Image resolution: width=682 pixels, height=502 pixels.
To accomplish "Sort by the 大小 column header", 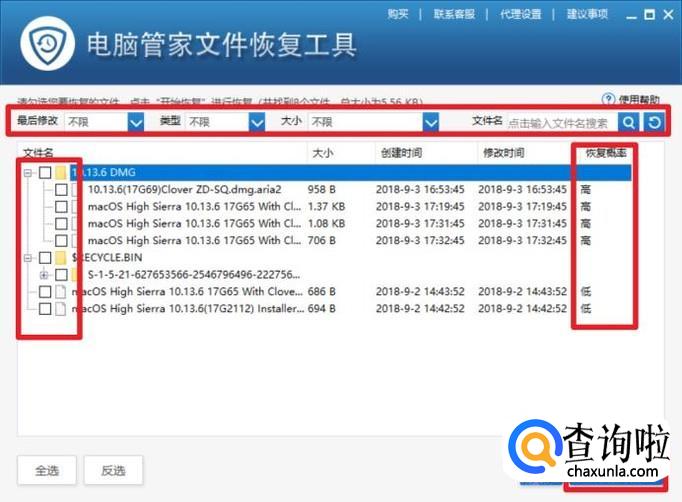I will pyautogui.click(x=323, y=153).
